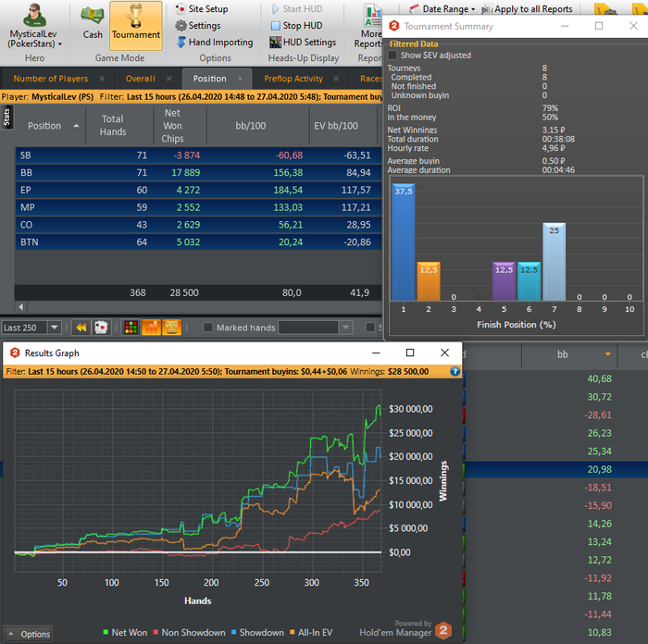Viewport: 648px width, 644px height.
Task: Open the MysticalLev hero avatar icon
Action: pos(35,15)
